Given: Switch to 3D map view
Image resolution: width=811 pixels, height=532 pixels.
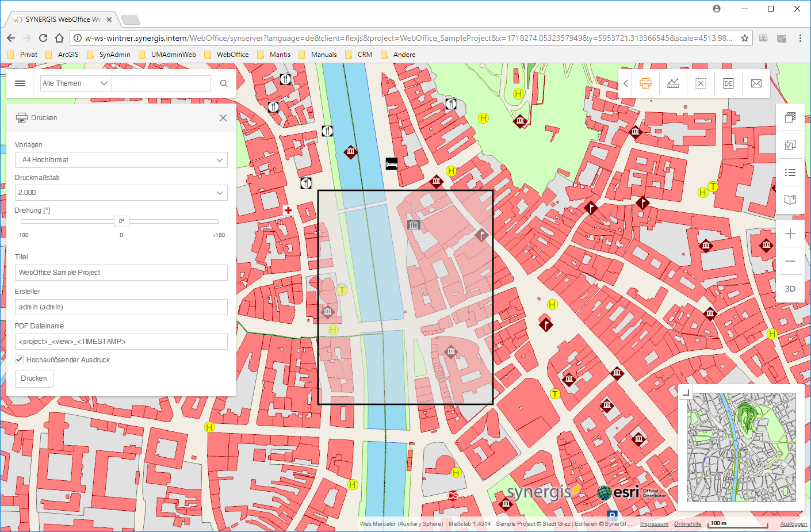Looking at the screenshot, I should [790, 289].
